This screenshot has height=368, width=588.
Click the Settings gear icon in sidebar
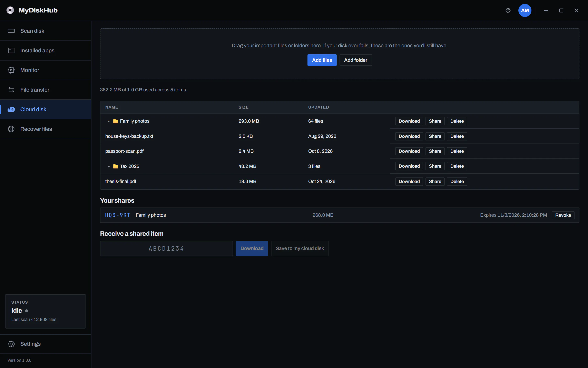[x=11, y=344]
